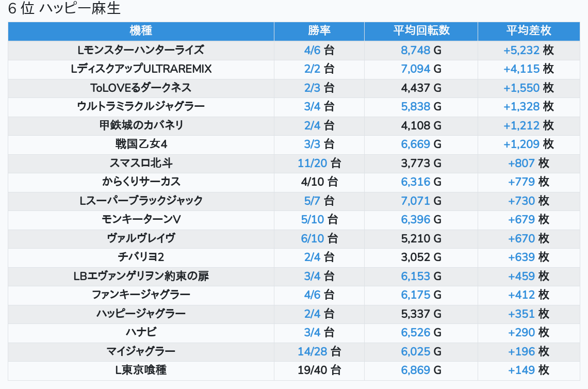Click average spins 5,838 G

pos(421,106)
